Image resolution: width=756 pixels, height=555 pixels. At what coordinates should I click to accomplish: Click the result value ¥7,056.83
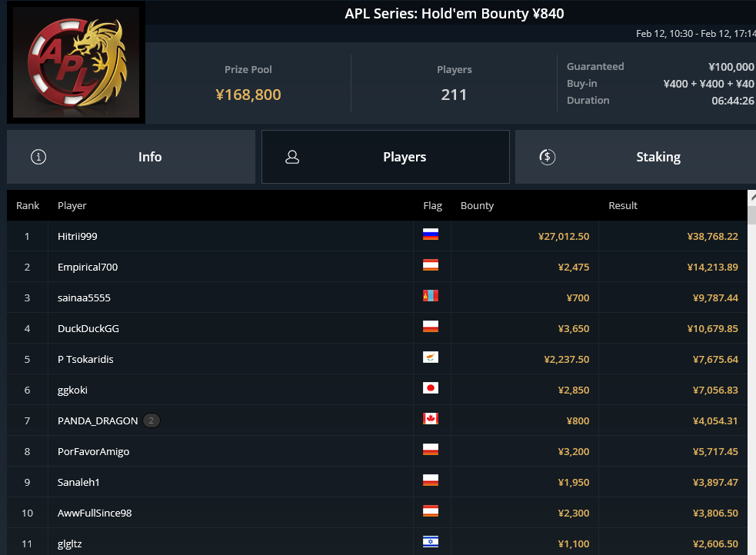click(715, 390)
